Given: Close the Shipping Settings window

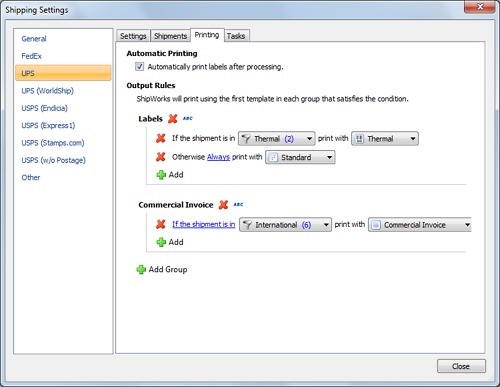Looking at the screenshot, I should 480,7.
